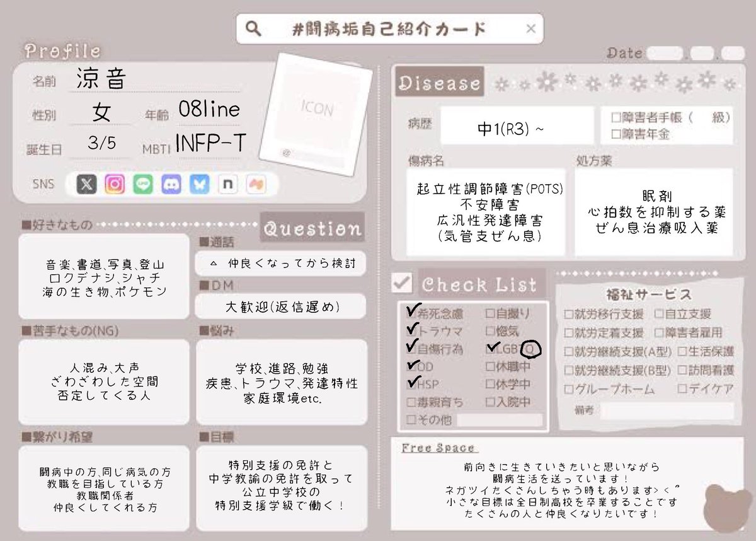Open the Bluesky butterfly icon
Image resolution: width=756 pixels, height=541 pixels.
[200, 184]
